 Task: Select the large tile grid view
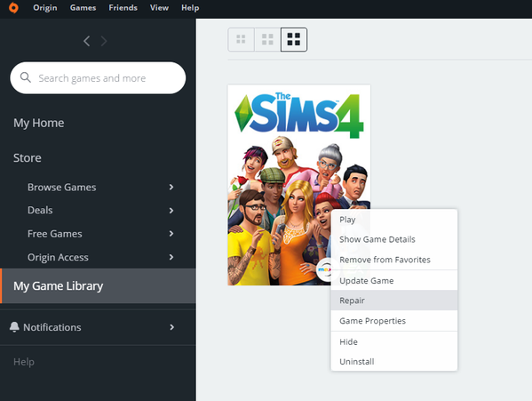(294, 39)
